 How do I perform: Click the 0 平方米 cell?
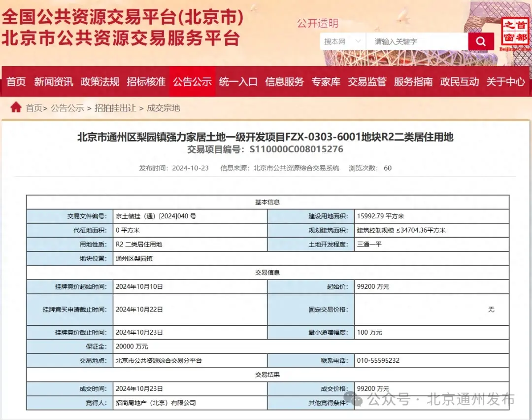tap(190, 230)
